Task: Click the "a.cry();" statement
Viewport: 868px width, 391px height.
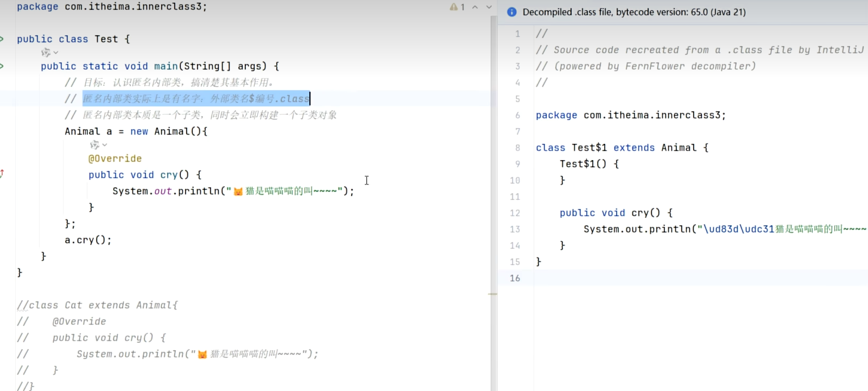Action: [88, 240]
